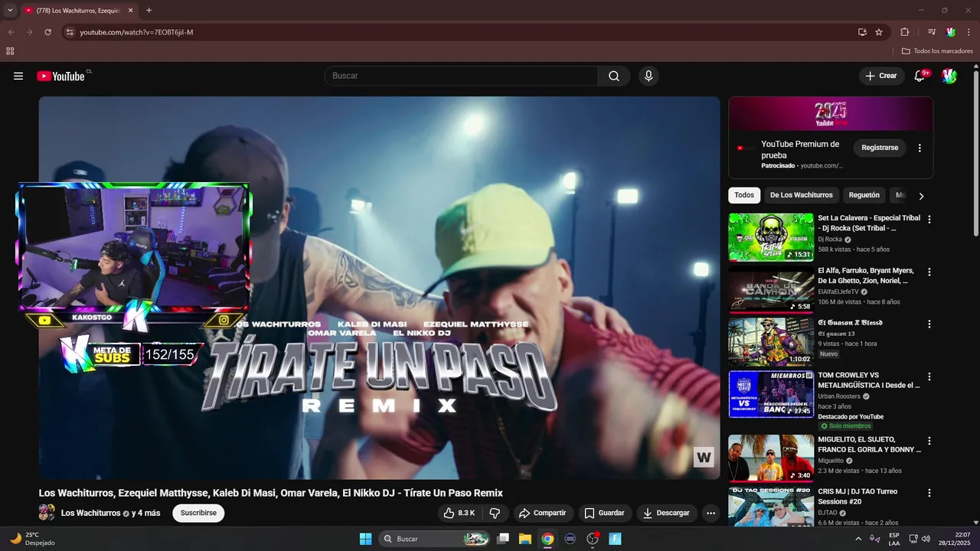
Task: Open Task View in the taskbar
Action: click(x=503, y=539)
